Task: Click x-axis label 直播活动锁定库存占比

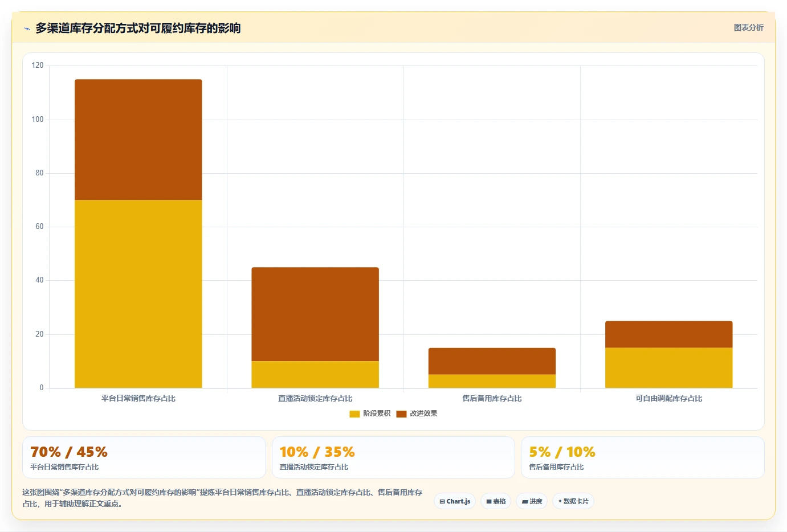Action: pos(315,398)
